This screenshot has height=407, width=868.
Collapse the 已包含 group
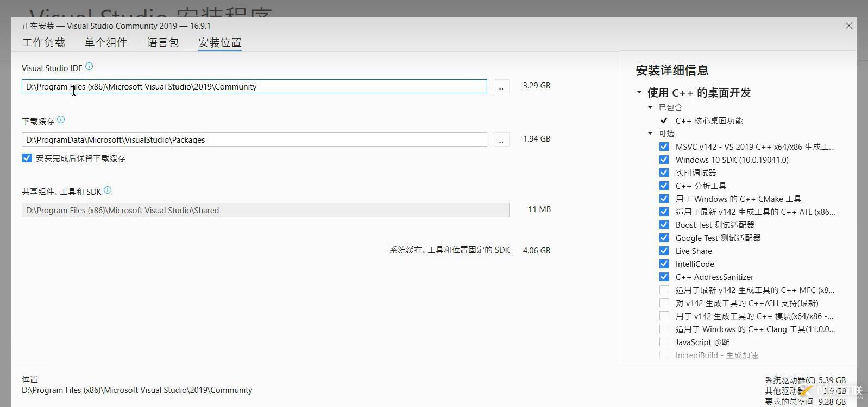(650, 107)
